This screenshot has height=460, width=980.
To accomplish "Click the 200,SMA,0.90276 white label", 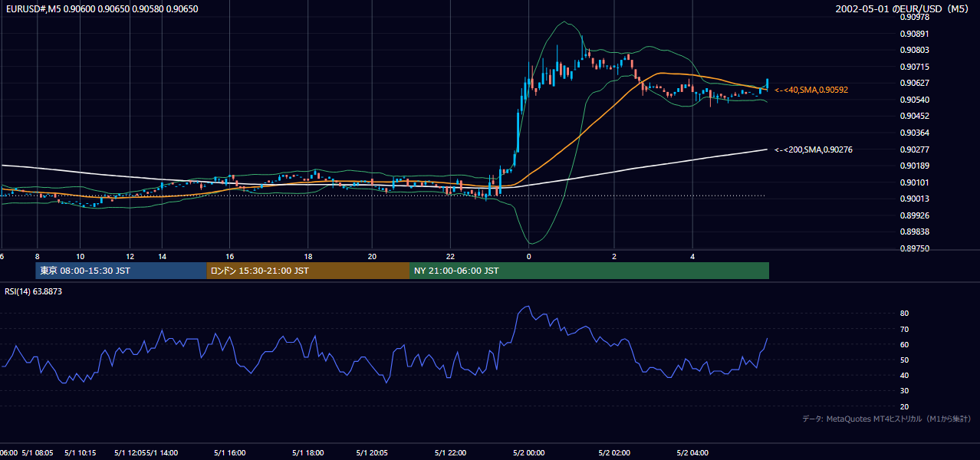I will point(814,149).
